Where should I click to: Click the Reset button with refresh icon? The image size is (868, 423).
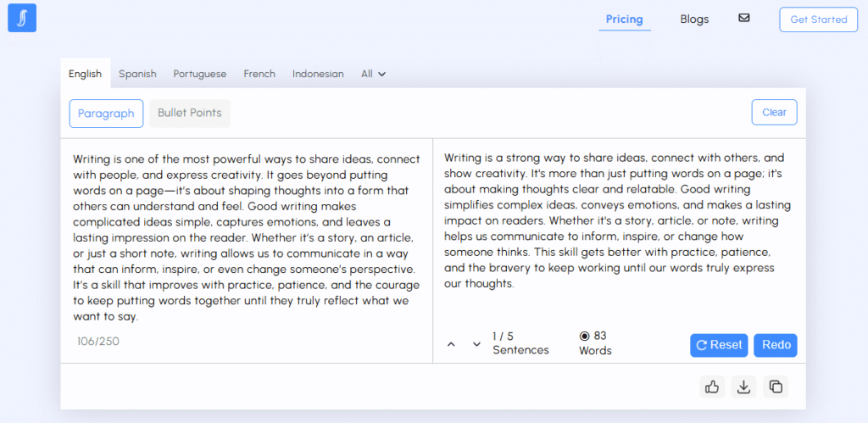719,346
